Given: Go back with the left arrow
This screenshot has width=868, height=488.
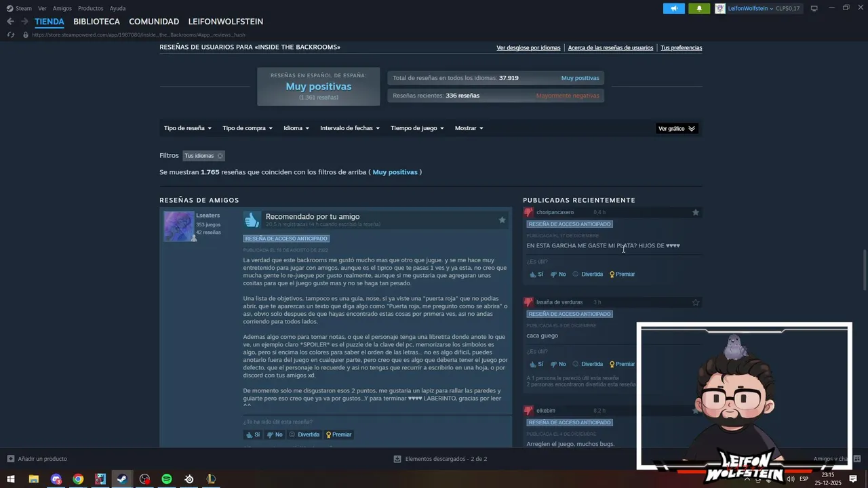Looking at the screenshot, I should tap(10, 22).
